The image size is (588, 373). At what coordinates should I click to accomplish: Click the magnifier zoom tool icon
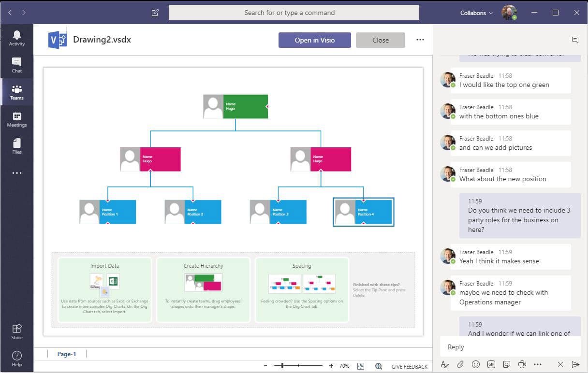point(379,366)
